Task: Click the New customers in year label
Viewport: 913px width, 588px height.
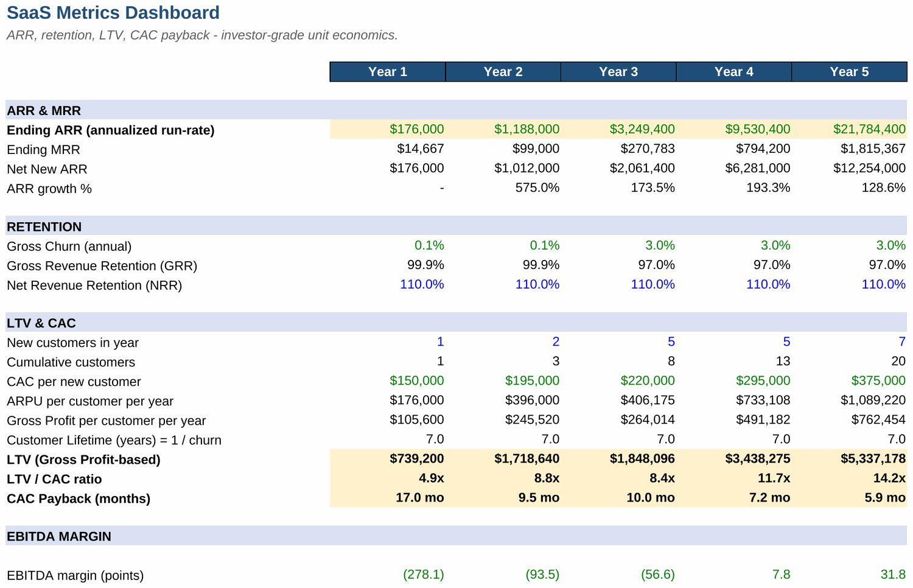Action: coord(73,343)
